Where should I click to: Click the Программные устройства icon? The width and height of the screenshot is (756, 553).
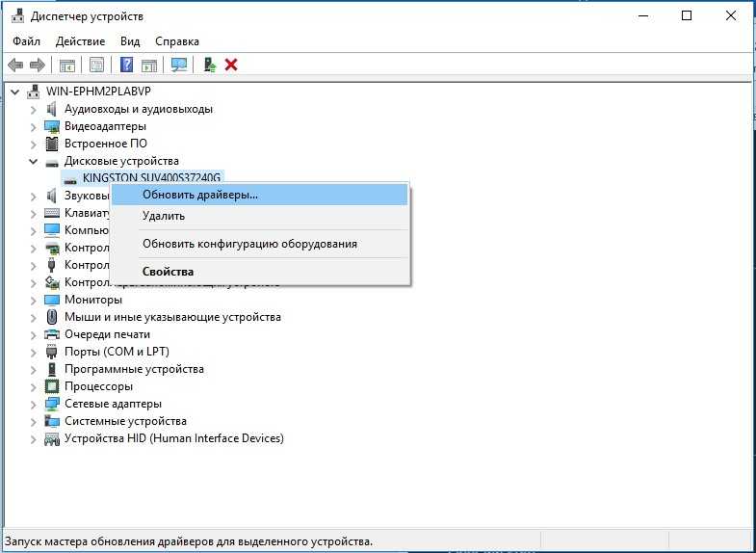[x=52, y=369]
